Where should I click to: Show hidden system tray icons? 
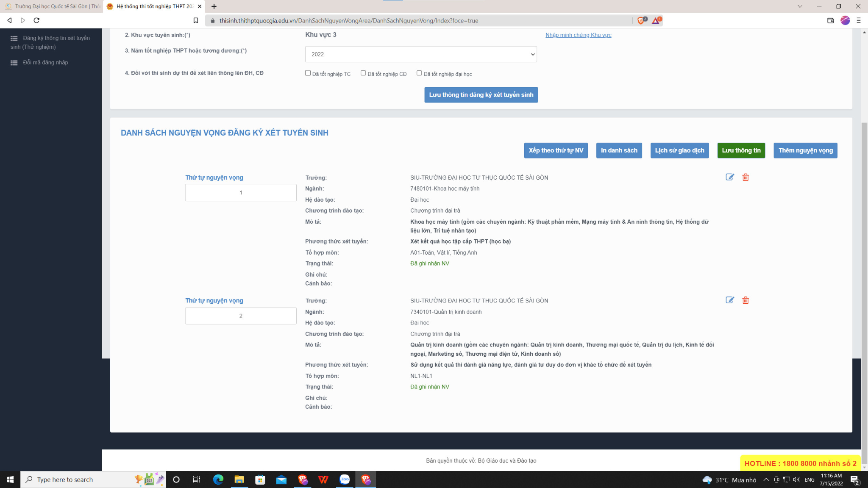[x=766, y=480]
